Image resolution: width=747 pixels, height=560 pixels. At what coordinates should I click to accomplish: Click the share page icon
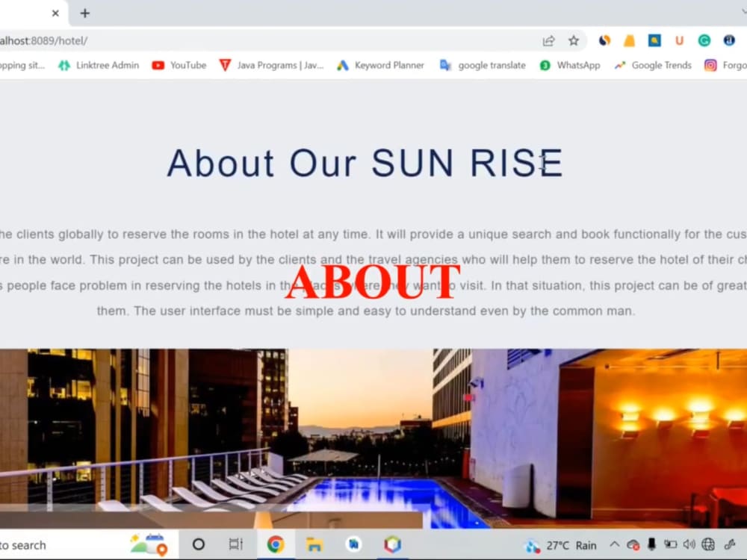[x=548, y=40]
